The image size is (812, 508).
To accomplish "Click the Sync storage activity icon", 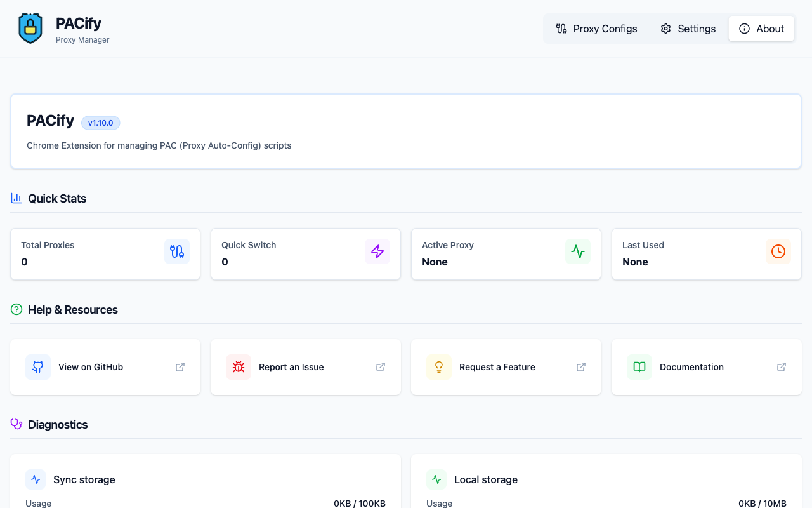I will tap(36, 479).
